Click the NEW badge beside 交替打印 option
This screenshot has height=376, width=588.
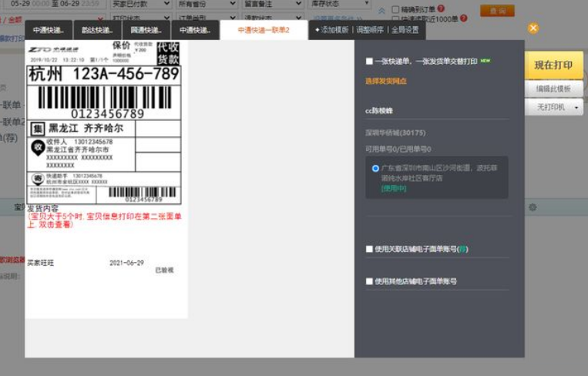click(x=486, y=61)
